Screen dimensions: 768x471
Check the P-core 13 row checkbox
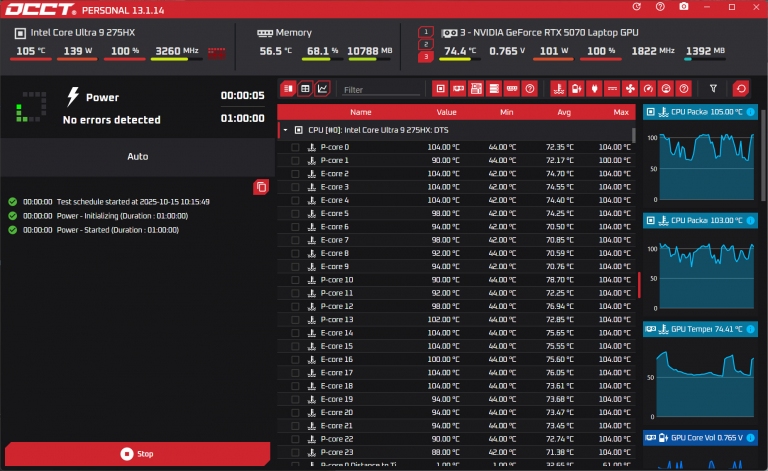(x=295, y=319)
